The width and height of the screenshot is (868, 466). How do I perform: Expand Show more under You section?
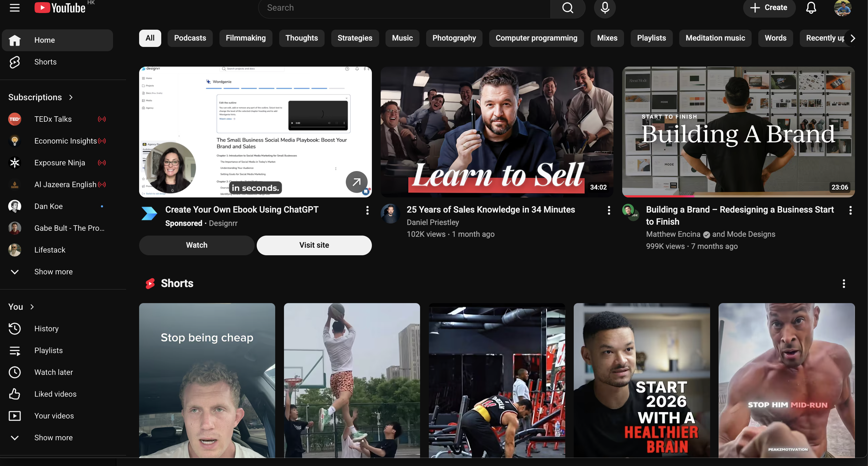53,438
